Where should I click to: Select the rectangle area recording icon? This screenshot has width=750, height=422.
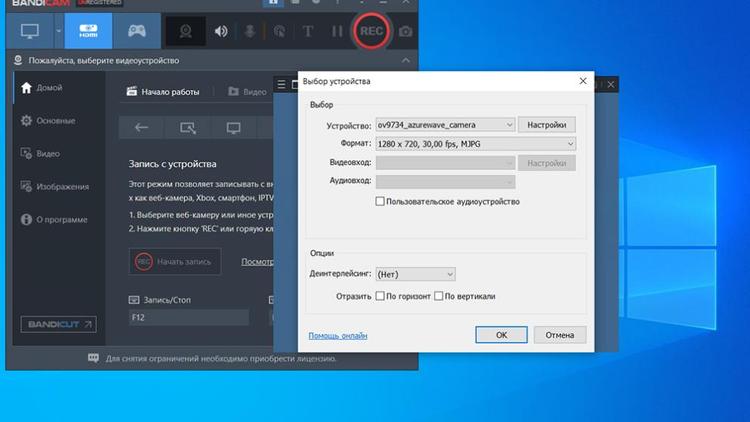[x=188, y=128]
